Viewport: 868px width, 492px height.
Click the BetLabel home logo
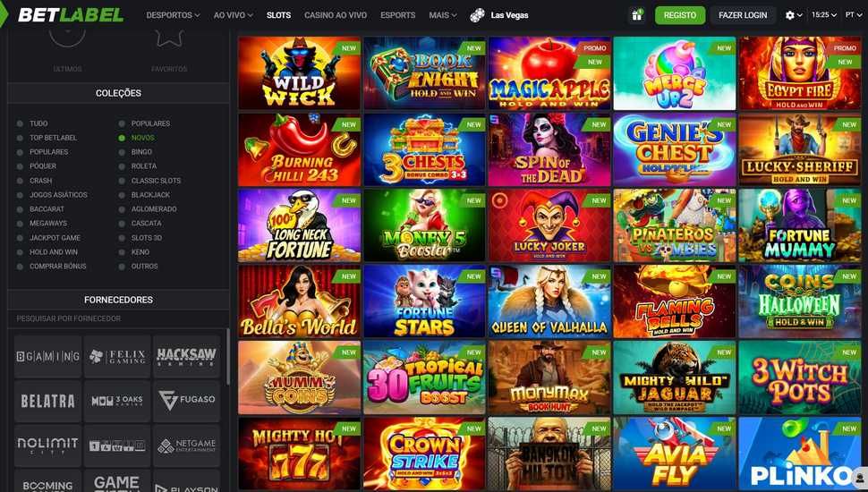[x=71, y=15]
